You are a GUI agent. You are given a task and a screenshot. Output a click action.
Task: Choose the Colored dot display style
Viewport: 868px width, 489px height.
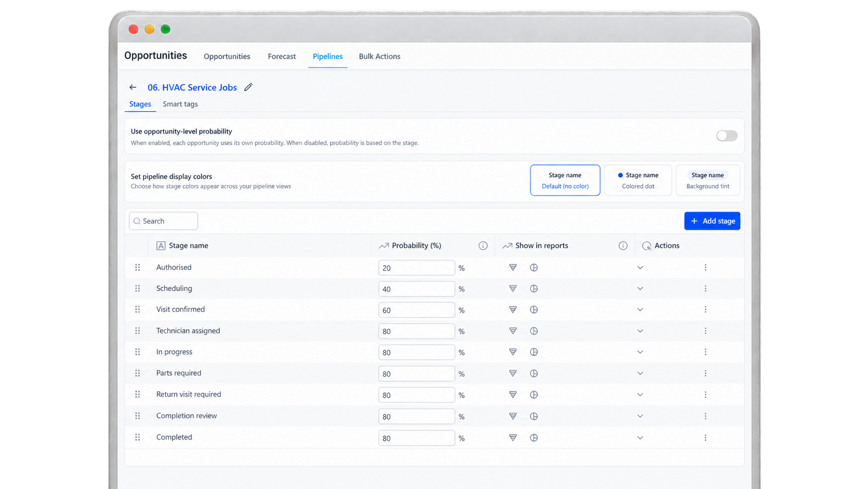(638, 180)
